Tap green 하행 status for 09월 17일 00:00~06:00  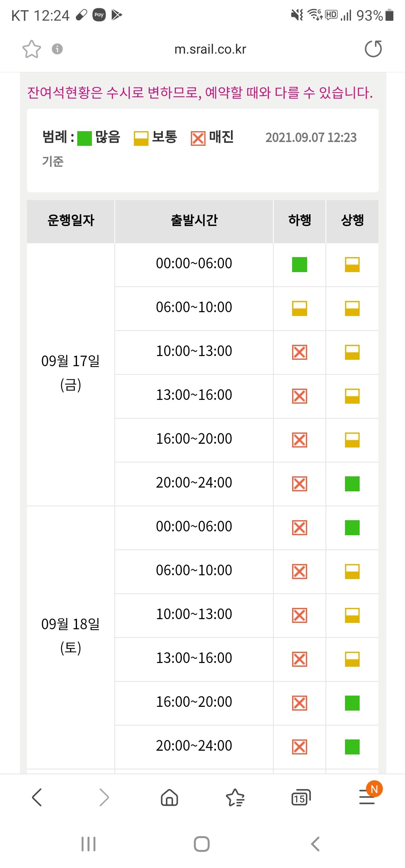pyautogui.click(x=300, y=264)
